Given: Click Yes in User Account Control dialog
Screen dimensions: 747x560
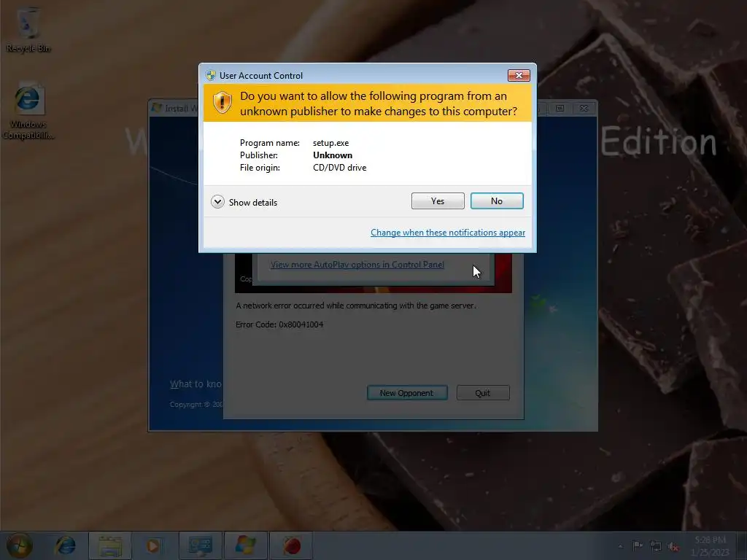Looking at the screenshot, I should point(438,201).
